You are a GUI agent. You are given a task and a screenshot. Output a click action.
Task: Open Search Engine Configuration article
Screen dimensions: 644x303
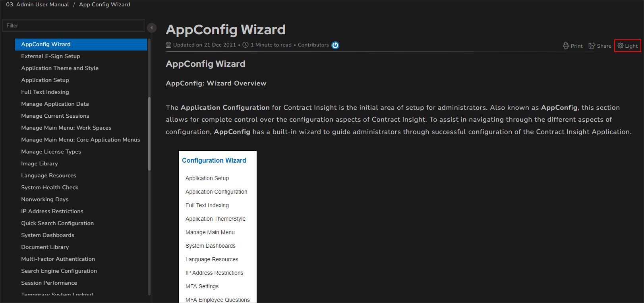(59, 271)
